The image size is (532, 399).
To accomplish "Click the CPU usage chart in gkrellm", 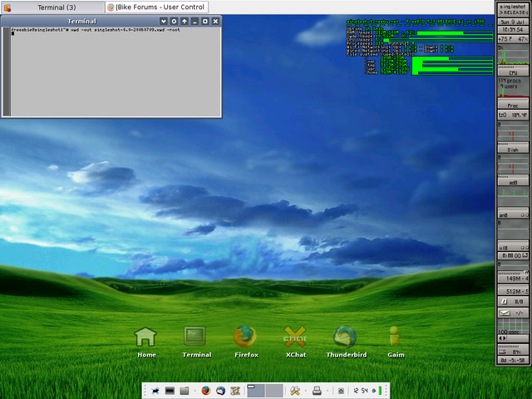I will coord(513,56).
